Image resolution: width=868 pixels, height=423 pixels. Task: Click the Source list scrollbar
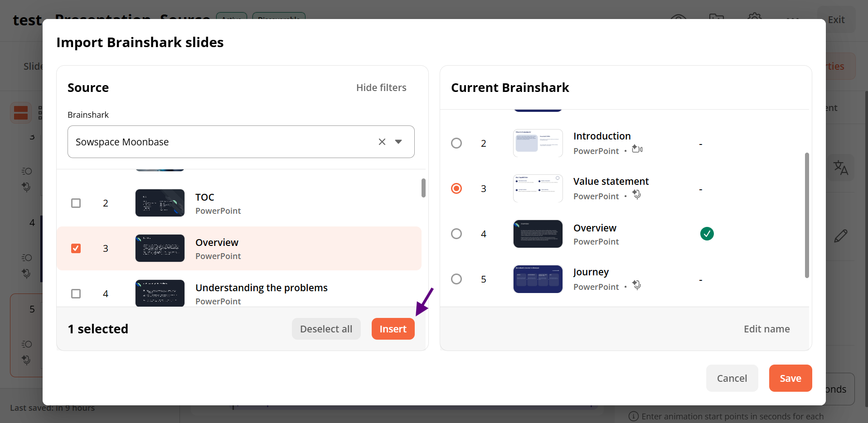(423, 188)
